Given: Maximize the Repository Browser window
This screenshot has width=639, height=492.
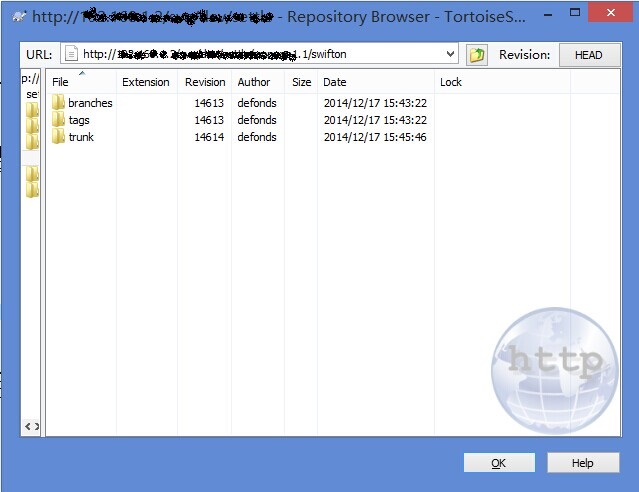Looking at the screenshot, I should (x=575, y=13).
